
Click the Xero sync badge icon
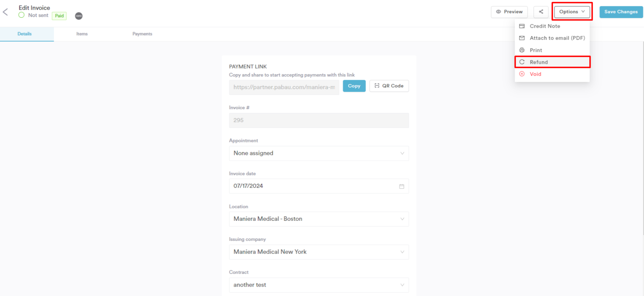(x=79, y=16)
